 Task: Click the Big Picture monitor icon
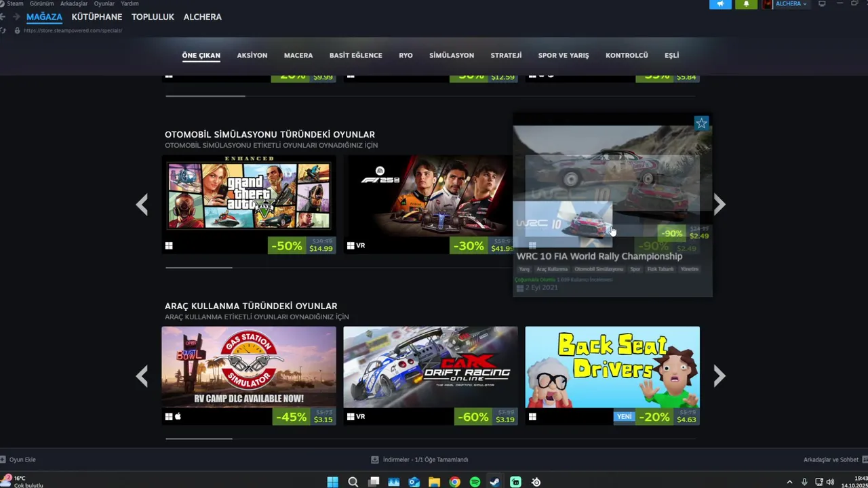point(822,3)
